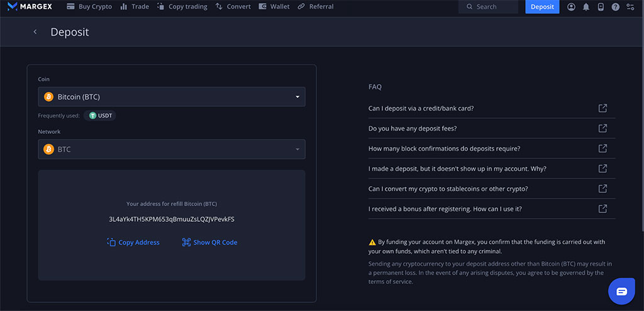Click external link icon for bonus FAQ

[x=602, y=209]
